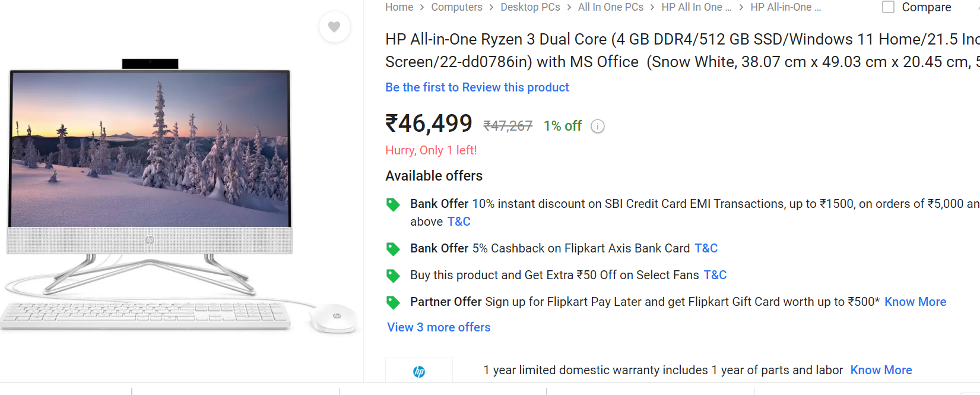The width and height of the screenshot is (980, 395).
Task: Click the green tag beside SBI offer
Action: pos(393,204)
